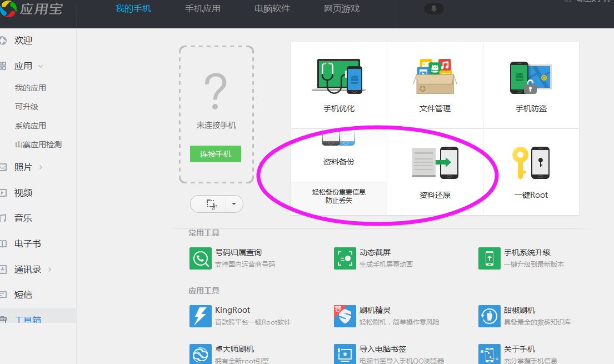Select 山寨应用检测 sidebar sub-item
614x364 pixels.
pyautogui.click(x=38, y=144)
